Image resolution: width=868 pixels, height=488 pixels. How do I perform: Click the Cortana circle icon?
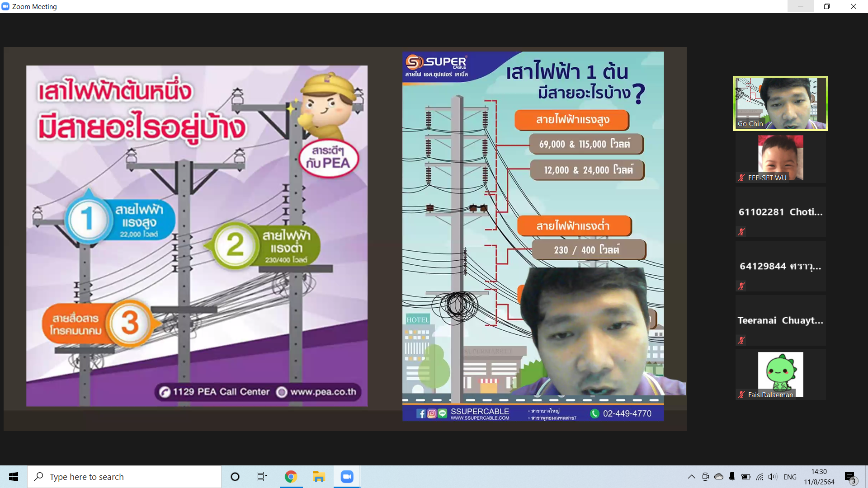point(235,477)
